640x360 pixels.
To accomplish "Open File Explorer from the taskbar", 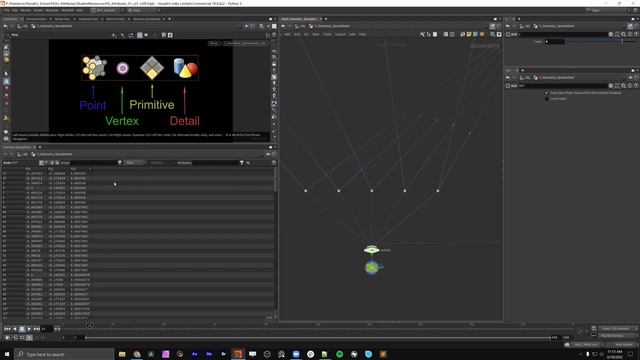I will click(122, 354).
